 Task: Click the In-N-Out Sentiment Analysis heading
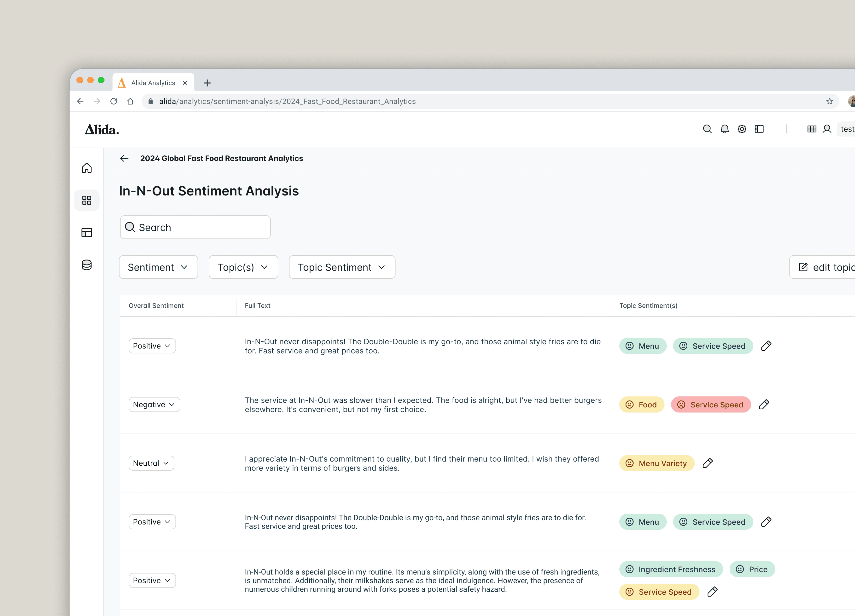[209, 191]
